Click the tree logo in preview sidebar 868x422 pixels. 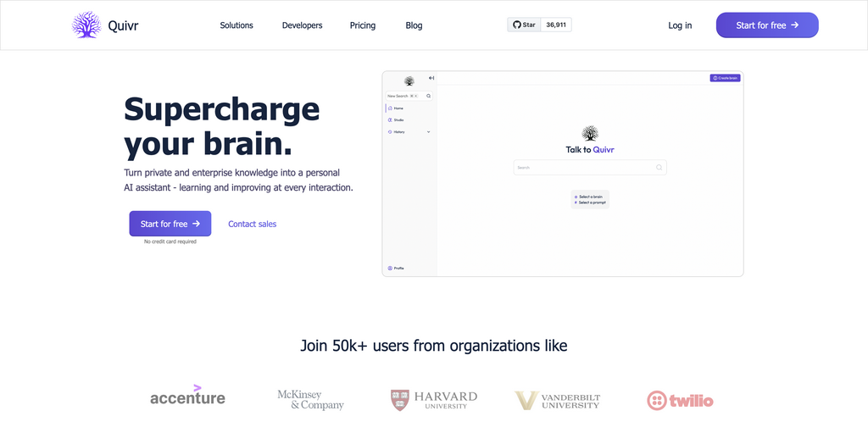coord(409,81)
